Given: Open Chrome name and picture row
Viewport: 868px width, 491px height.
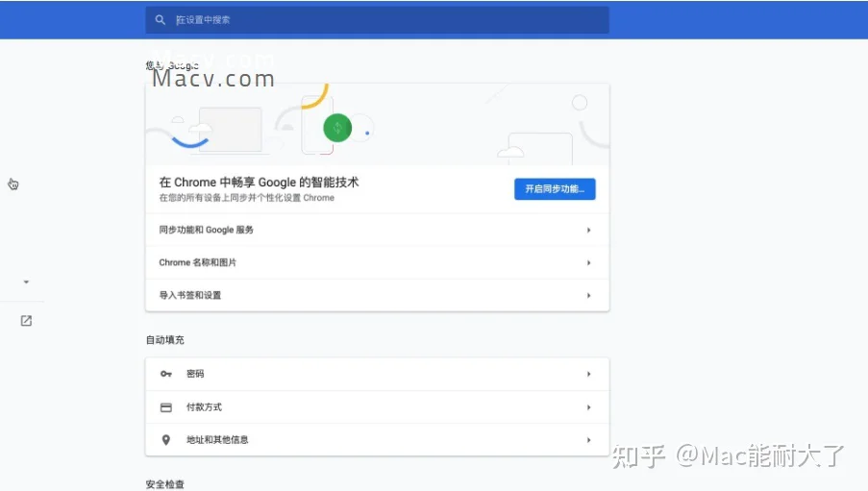Looking at the screenshot, I should (x=377, y=262).
